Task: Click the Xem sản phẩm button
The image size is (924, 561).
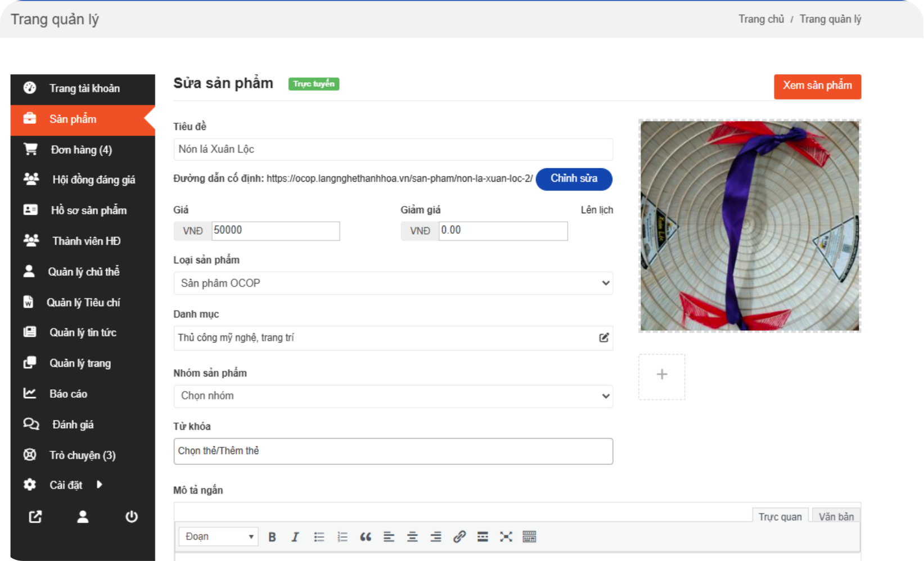Action: tap(817, 86)
